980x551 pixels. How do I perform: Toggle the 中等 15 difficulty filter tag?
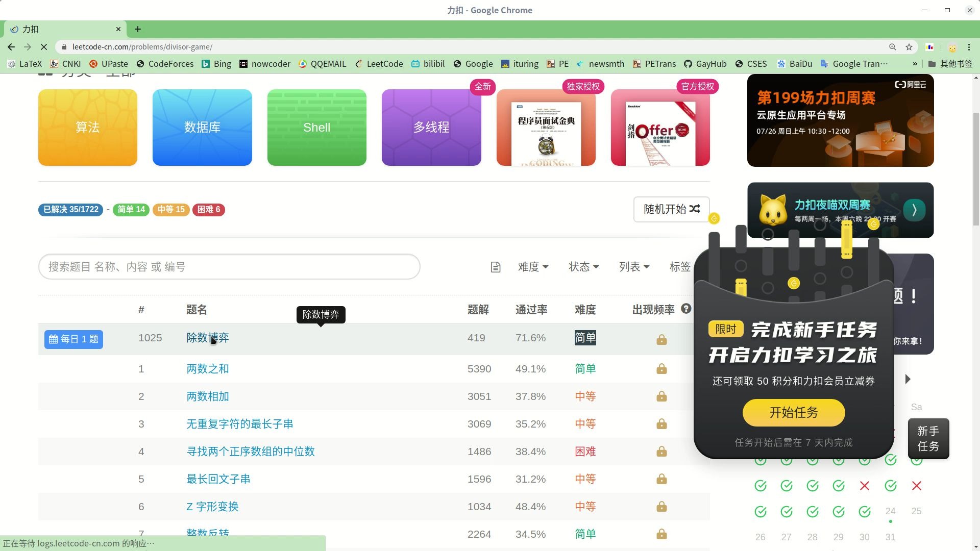[x=171, y=209]
